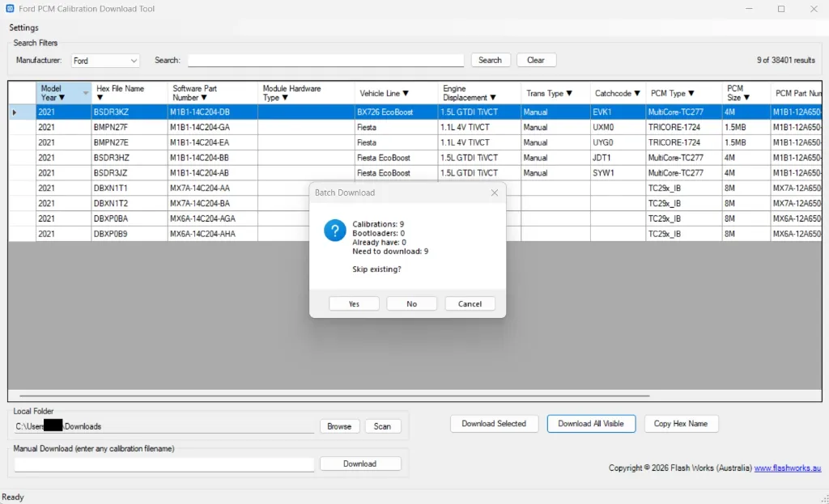Image resolution: width=829 pixels, height=504 pixels.
Task: Sort by the PCM Type column header
Action: tap(672, 93)
